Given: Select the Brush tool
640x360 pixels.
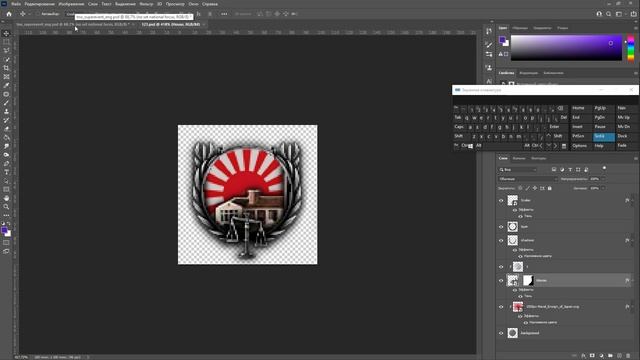Looking at the screenshot, I should (6, 103).
